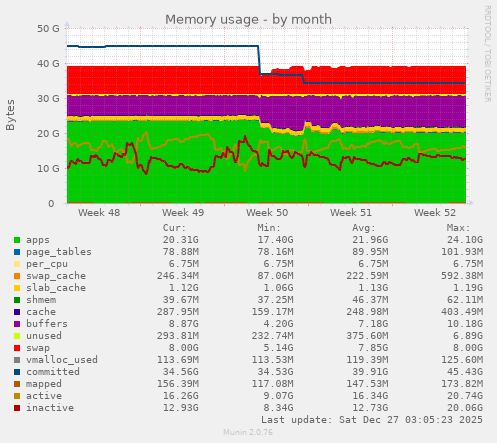497x443 pixels.
Task: Click the 'Bytes' vertical axis title
Action: coord(10,115)
